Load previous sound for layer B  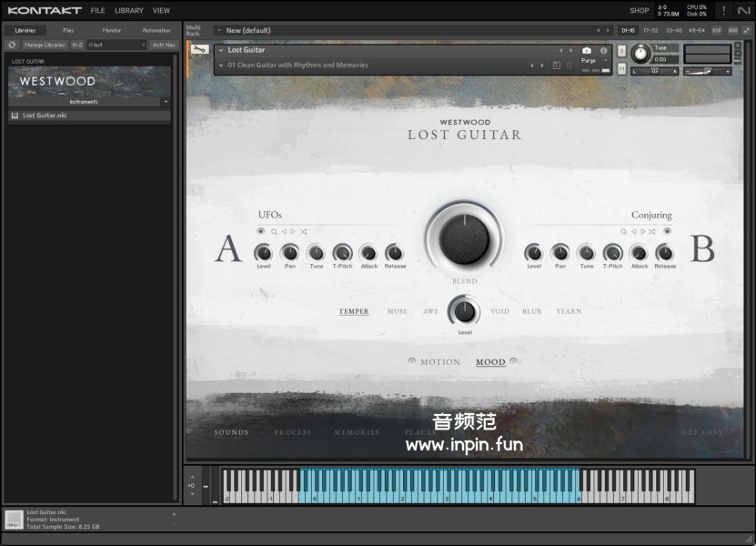633,231
